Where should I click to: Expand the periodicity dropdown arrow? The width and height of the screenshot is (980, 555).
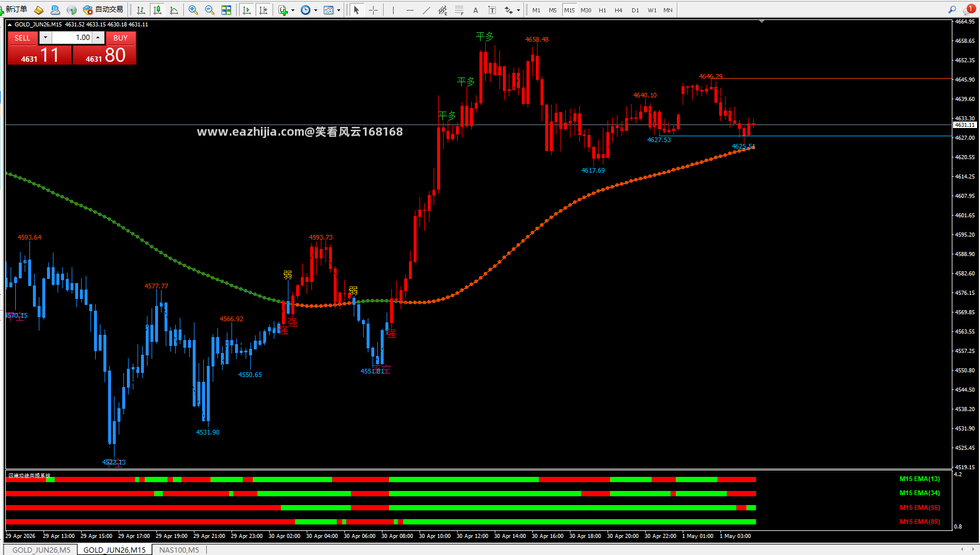click(316, 10)
